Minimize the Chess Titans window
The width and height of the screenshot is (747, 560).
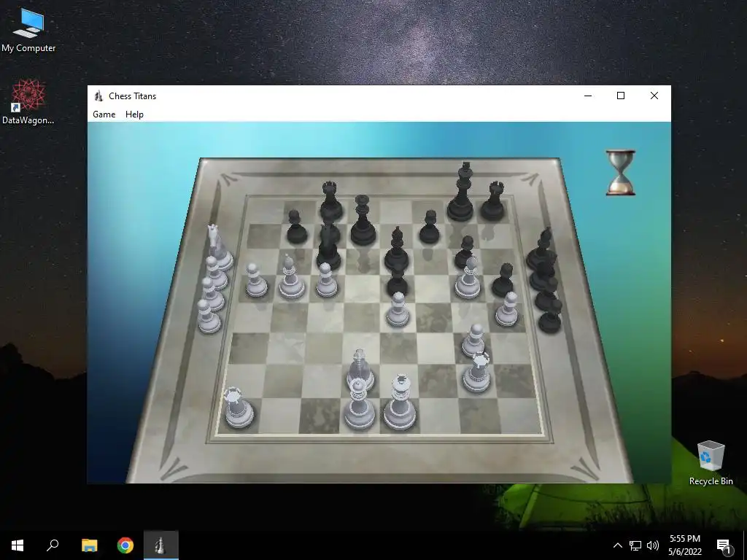pyautogui.click(x=588, y=96)
